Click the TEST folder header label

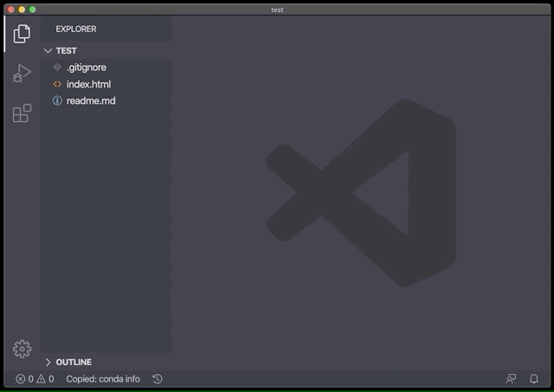click(x=67, y=51)
